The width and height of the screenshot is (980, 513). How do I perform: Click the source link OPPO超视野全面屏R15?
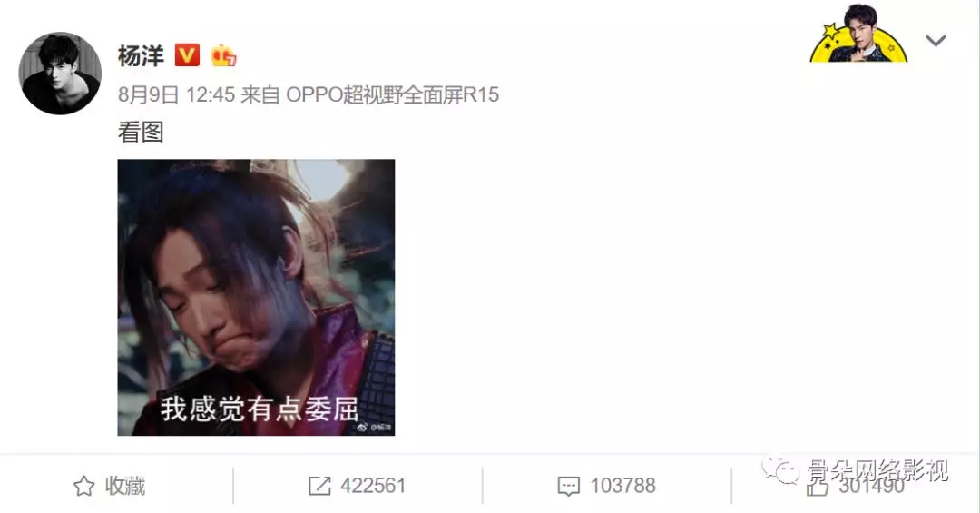(x=393, y=95)
